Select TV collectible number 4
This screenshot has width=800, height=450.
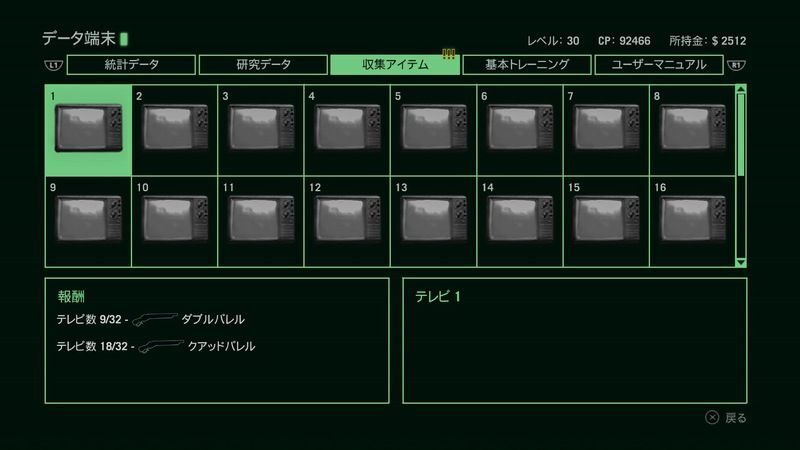click(347, 130)
